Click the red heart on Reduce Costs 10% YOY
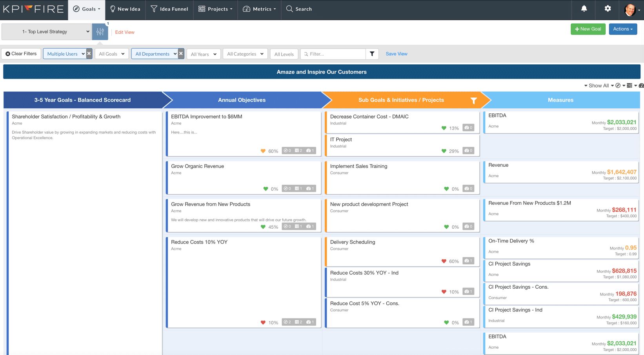Image resolution: width=644 pixels, height=355 pixels. 263,323
